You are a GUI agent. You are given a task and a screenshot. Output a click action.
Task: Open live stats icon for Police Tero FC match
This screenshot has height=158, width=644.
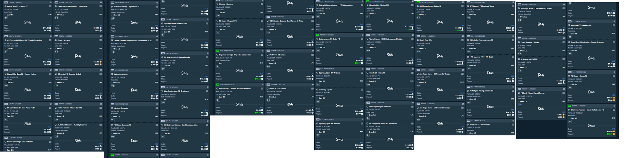click(x=50, y=6)
